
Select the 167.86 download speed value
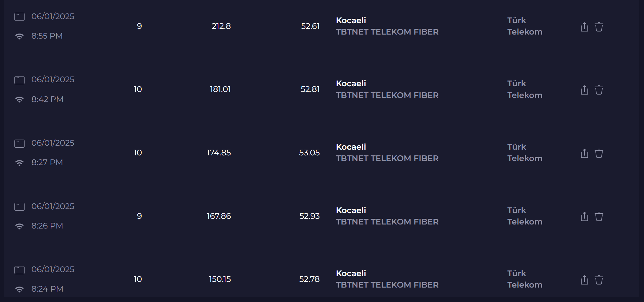tap(219, 216)
